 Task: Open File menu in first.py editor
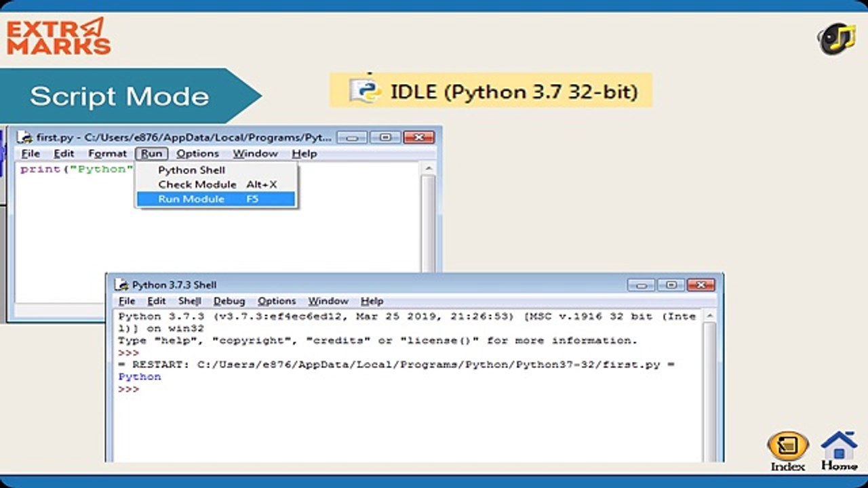point(31,154)
